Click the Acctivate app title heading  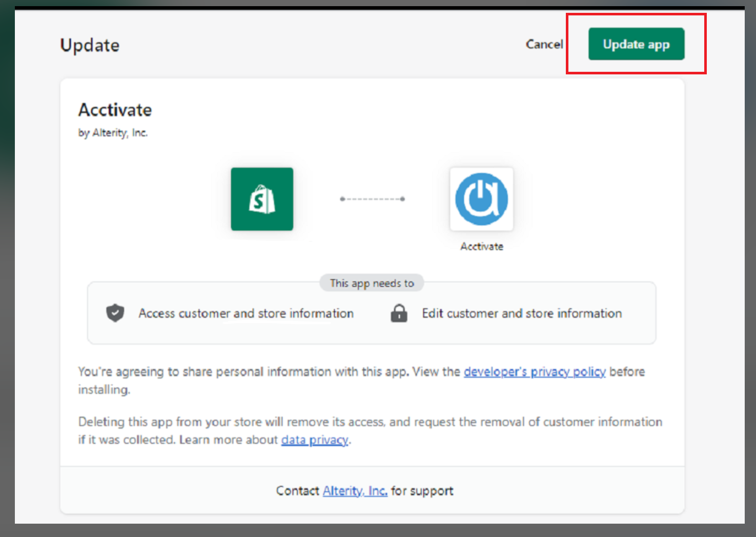point(115,110)
